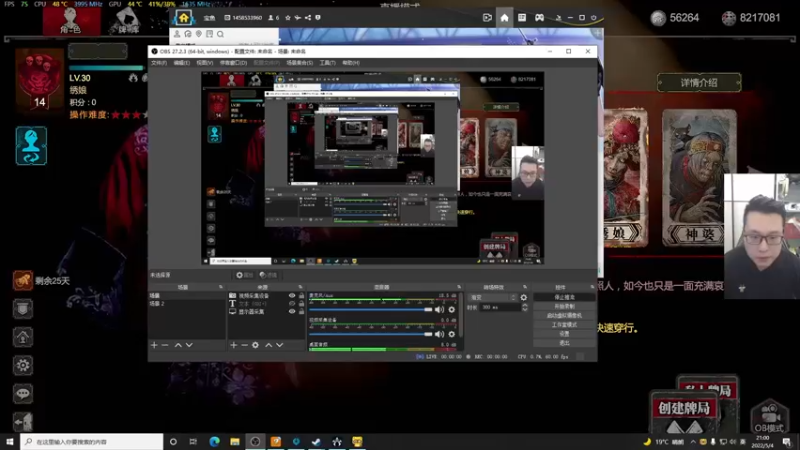The height and width of the screenshot is (450, 800).
Task: Move scene up in Scenes list
Action: click(x=178, y=345)
